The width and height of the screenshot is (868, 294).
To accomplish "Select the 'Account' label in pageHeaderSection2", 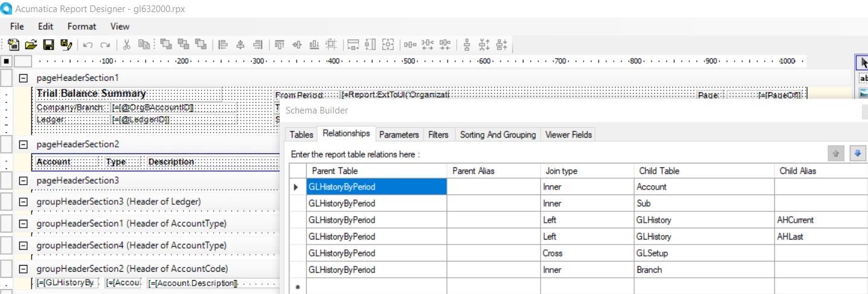I will click(68, 162).
